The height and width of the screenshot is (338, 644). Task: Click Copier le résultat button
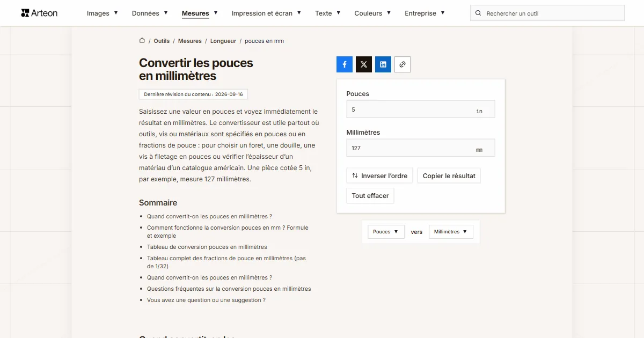(449, 176)
